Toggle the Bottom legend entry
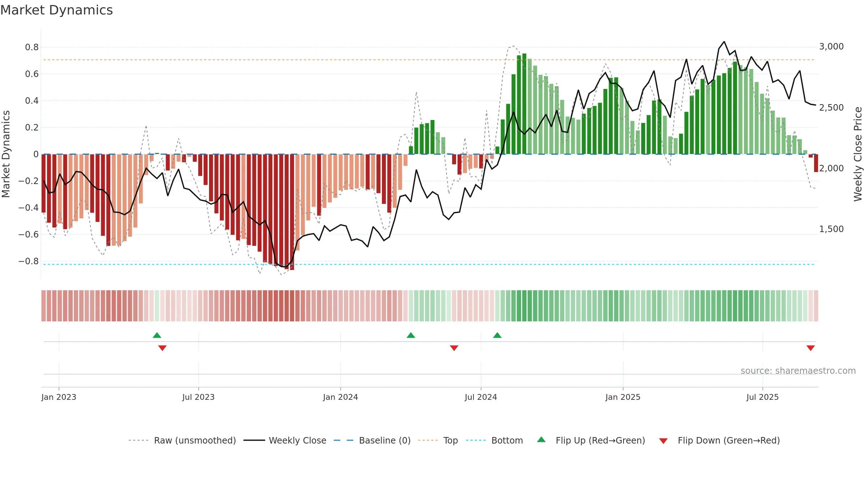 (x=494, y=440)
